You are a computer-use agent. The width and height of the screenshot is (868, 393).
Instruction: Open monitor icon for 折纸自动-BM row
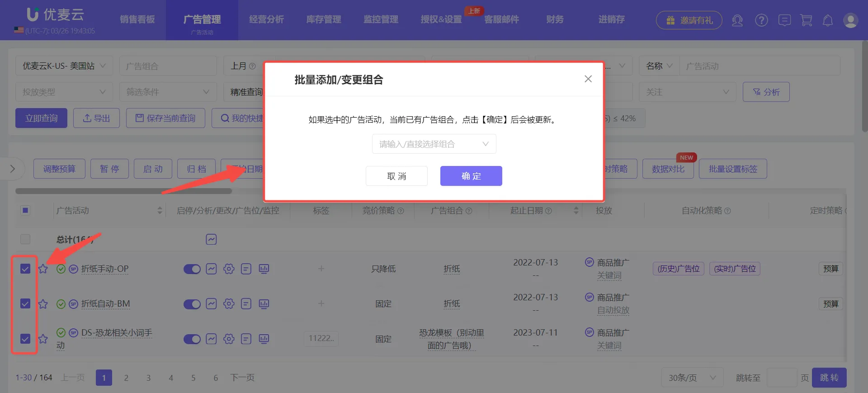(x=264, y=303)
